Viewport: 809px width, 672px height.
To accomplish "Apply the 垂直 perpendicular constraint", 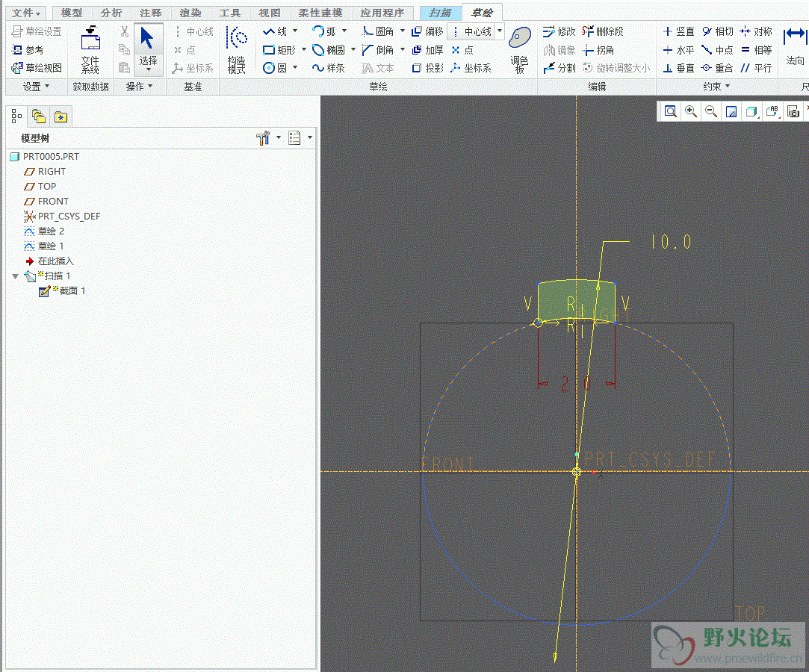I will tap(678, 67).
